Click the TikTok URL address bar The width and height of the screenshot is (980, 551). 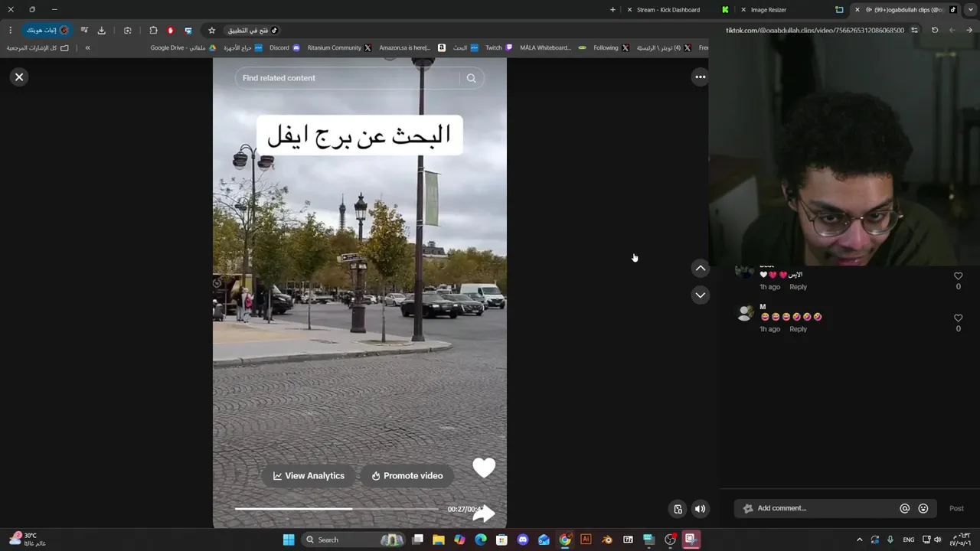[815, 31]
